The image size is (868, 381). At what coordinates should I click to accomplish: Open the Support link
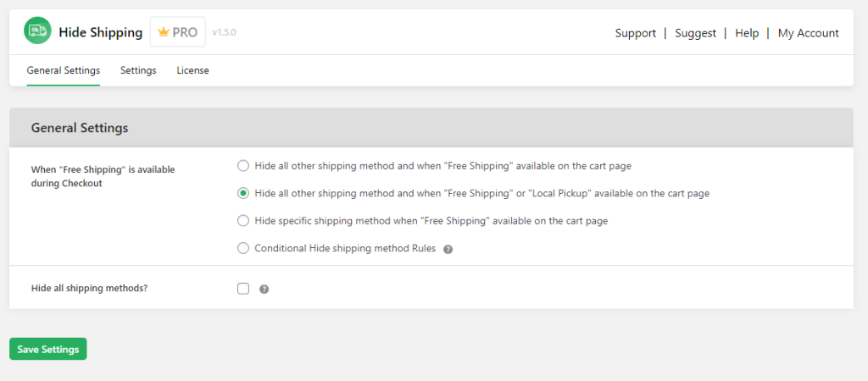tap(636, 33)
